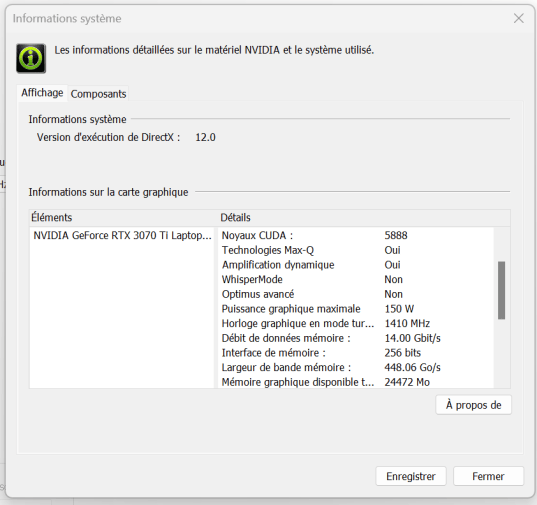The width and height of the screenshot is (537, 505).
Task: Select the Optimus avancé row
Action: click(356, 294)
